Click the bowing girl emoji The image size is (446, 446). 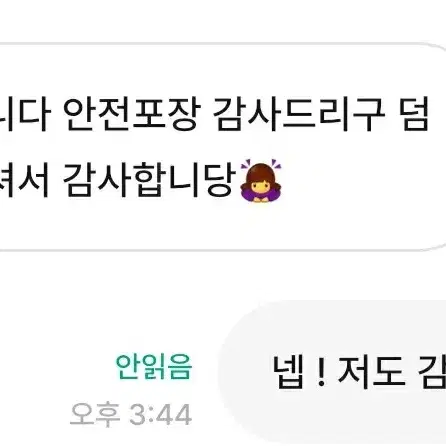pos(261,181)
